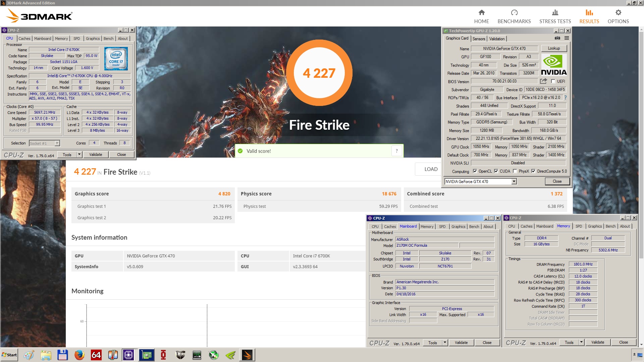Click the 3DMark logo
Screen dimensions: 644x362
coord(39,16)
